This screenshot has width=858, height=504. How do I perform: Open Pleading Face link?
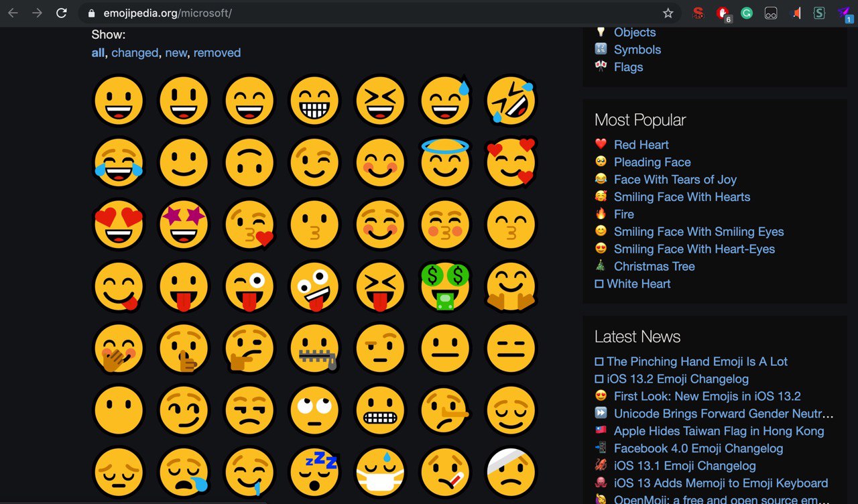click(652, 162)
